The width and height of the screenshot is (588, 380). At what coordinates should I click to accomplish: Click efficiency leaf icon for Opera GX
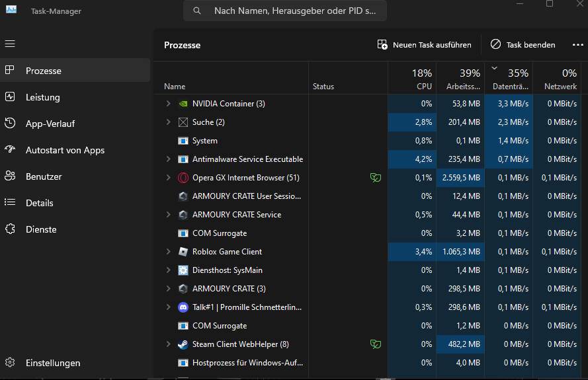(x=376, y=178)
